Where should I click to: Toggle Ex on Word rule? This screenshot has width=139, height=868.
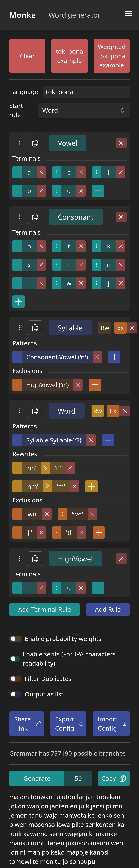pos(113,411)
